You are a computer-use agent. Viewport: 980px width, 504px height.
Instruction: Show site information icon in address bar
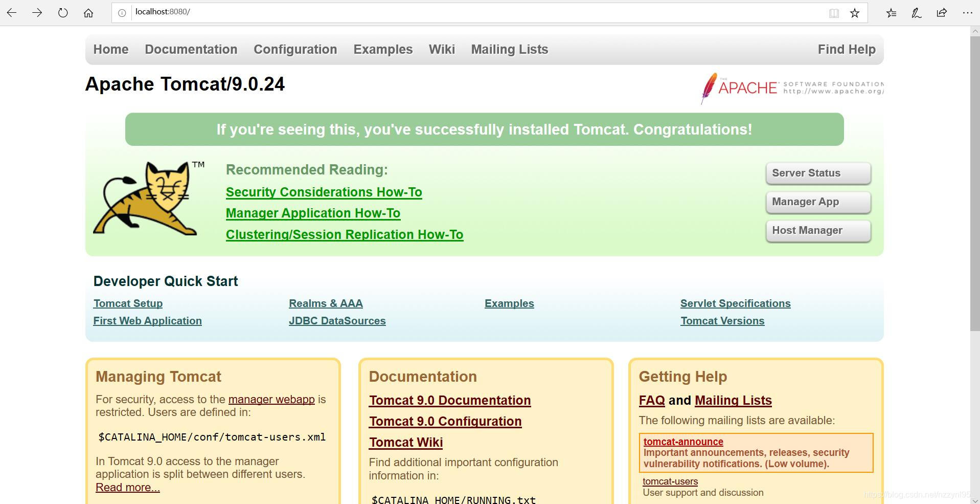(x=122, y=13)
